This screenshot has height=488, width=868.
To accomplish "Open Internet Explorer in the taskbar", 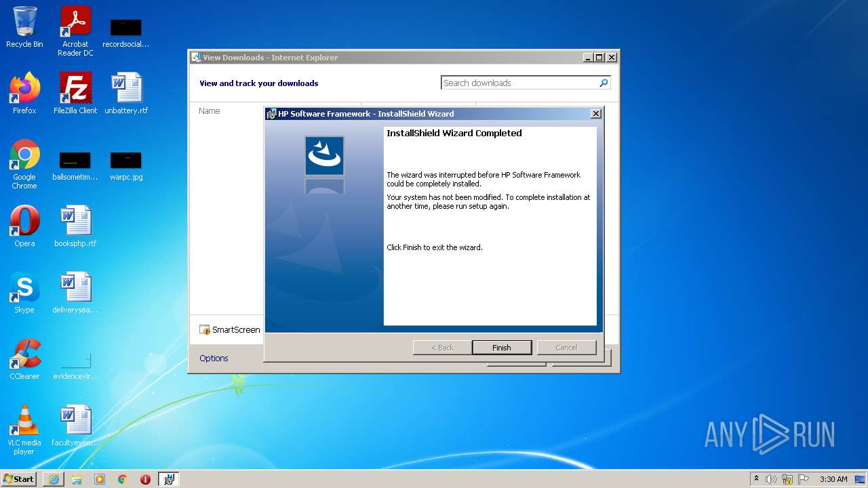I will [54, 479].
